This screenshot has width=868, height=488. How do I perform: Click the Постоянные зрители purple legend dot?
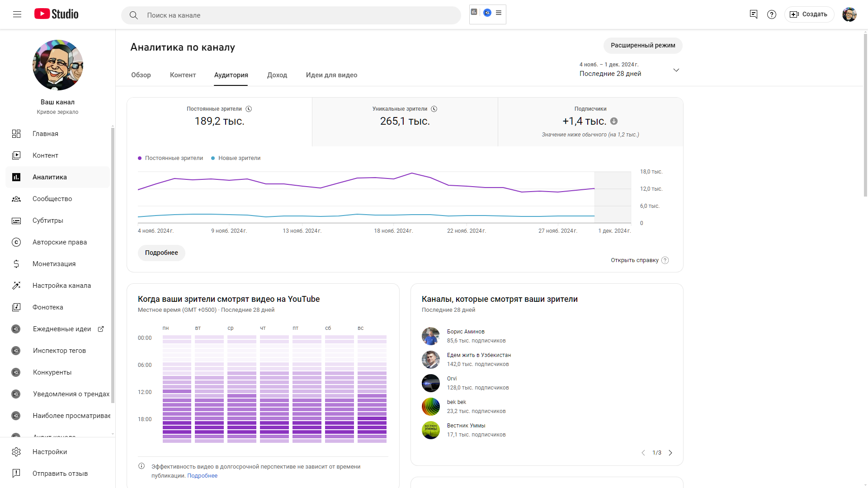coord(140,158)
